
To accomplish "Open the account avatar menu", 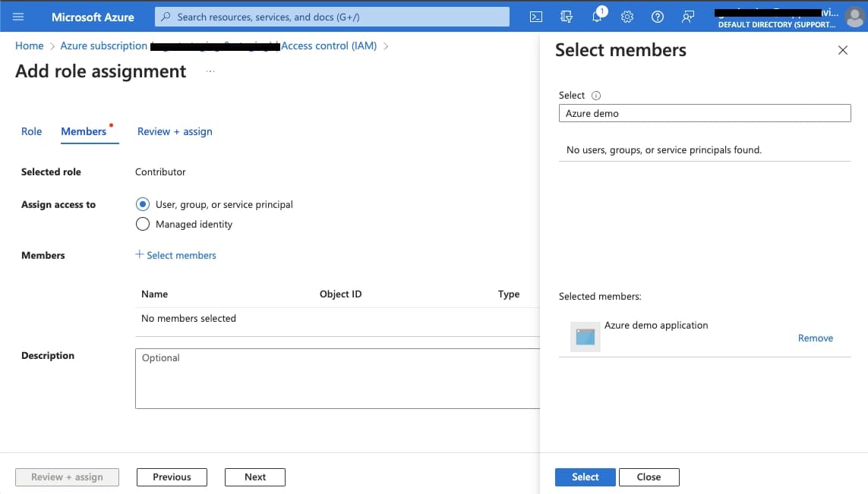I will pyautogui.click(x=854, y=17).
